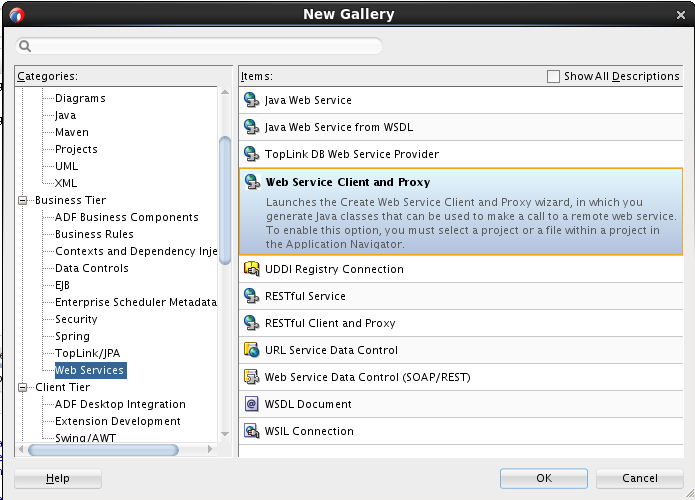Screen dimensions: 695x500
Task: Click the horizontal scrollbar in Categories panel
Action: coord(103,450)
